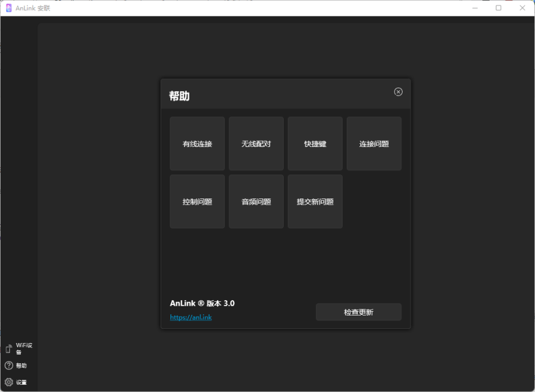535x392 pixels.
Task: Close the AnLink window
Action: pyautogui.click(x=522, y=8)
